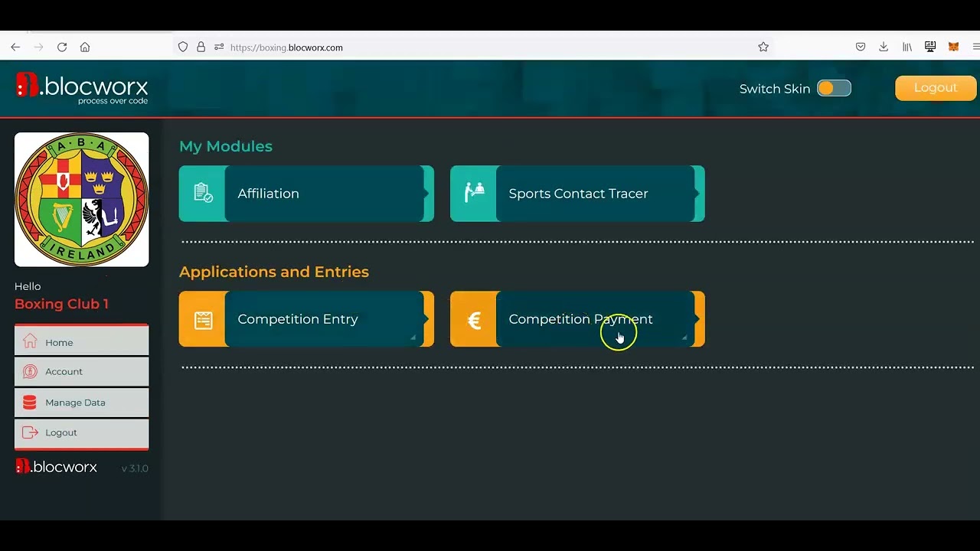Click the MetaMask fox extension icon
Image resolution: width=980 pixels, height=551 pixels.
(953, 47)
